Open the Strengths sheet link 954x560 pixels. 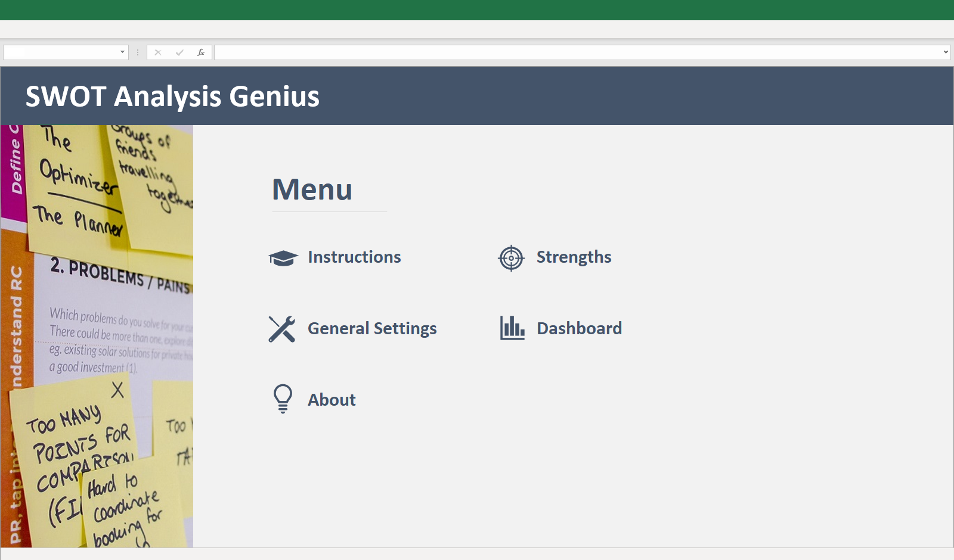point(574,257)
